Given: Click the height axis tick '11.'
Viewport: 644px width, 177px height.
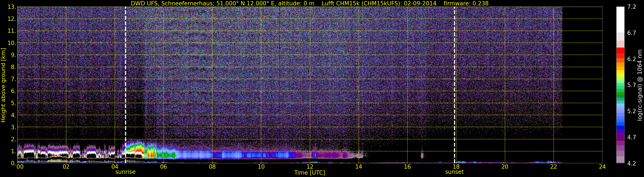Looking at the screenshot, I should tap(12, 31).
